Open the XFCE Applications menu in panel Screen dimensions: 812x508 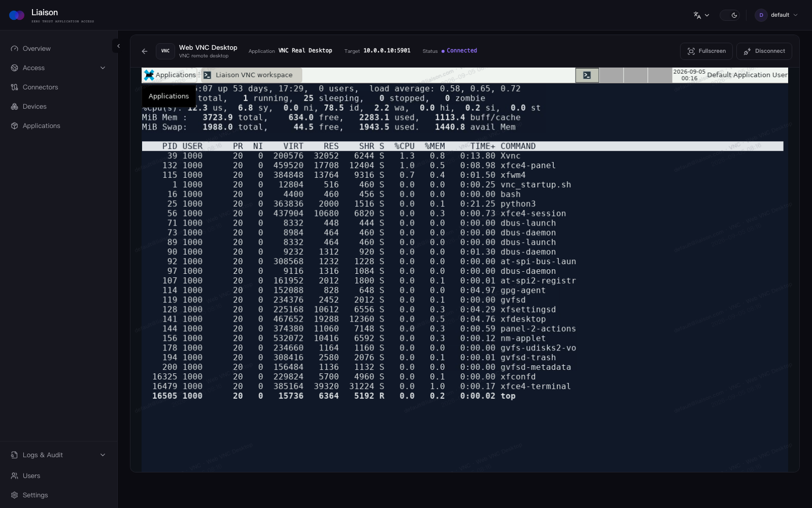[170, 75]
